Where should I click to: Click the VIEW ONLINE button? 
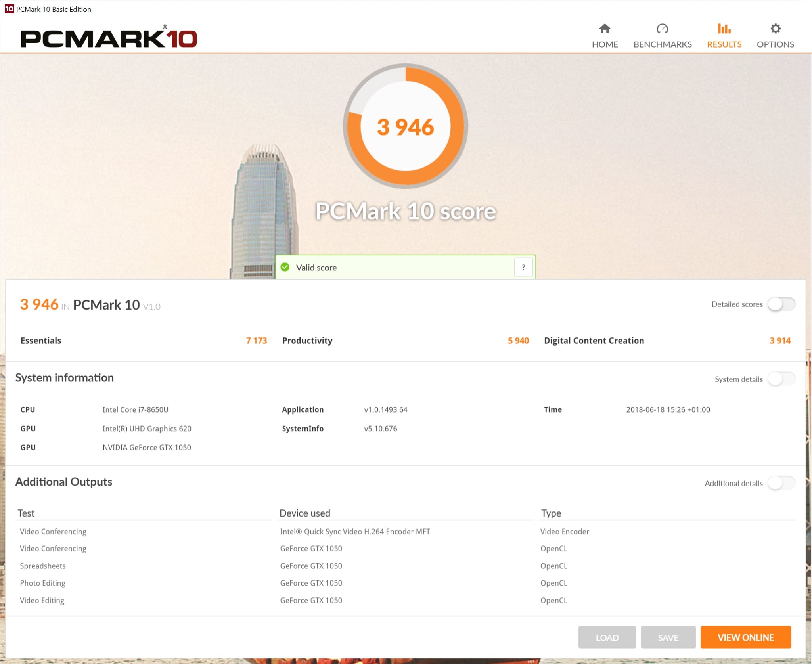[745, 637]
